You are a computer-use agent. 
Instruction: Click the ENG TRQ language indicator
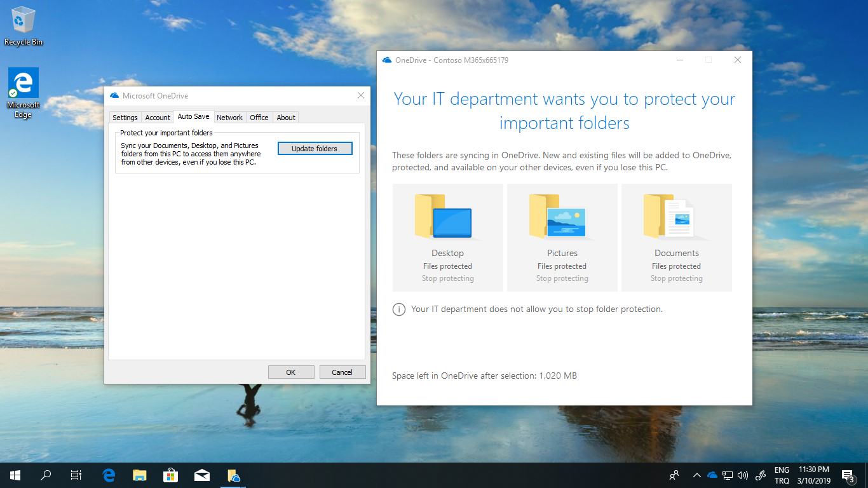click(782, 475)
